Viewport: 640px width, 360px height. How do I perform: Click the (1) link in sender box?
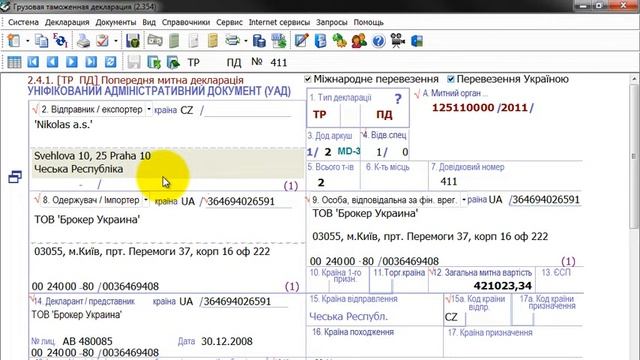coord(291,186)
